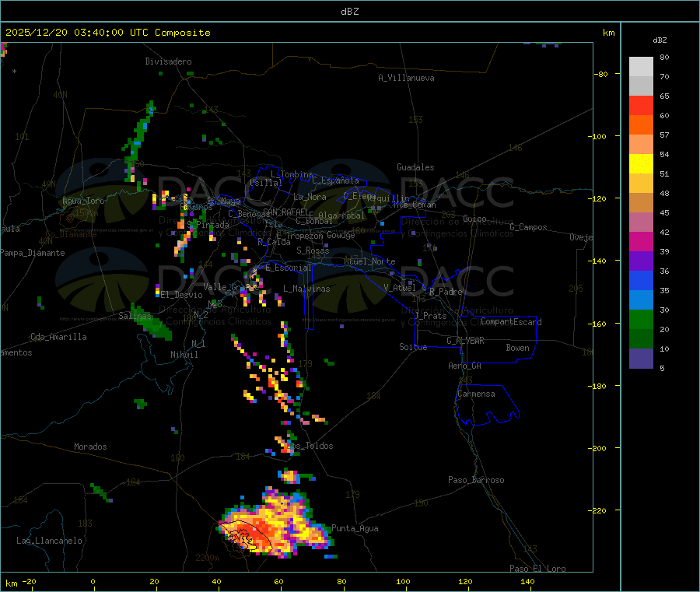
Task: Click the light gray 80 dBZ swatch
Action: (641, 66)
